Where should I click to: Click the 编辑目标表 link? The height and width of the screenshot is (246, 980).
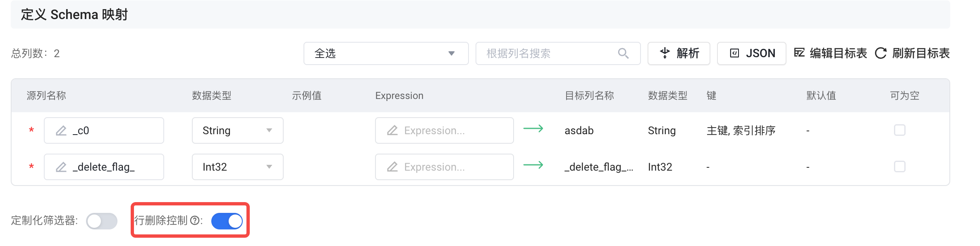point(830,53)
